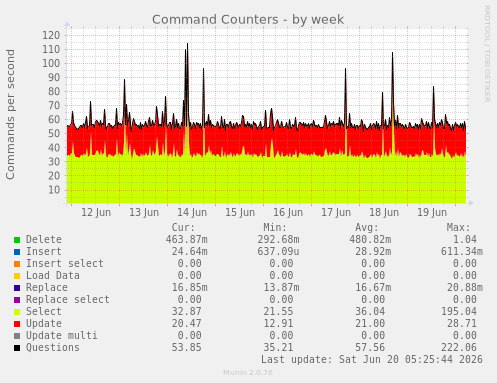
Task: Select the 'Delete' legend label
Action: point(44,239)
